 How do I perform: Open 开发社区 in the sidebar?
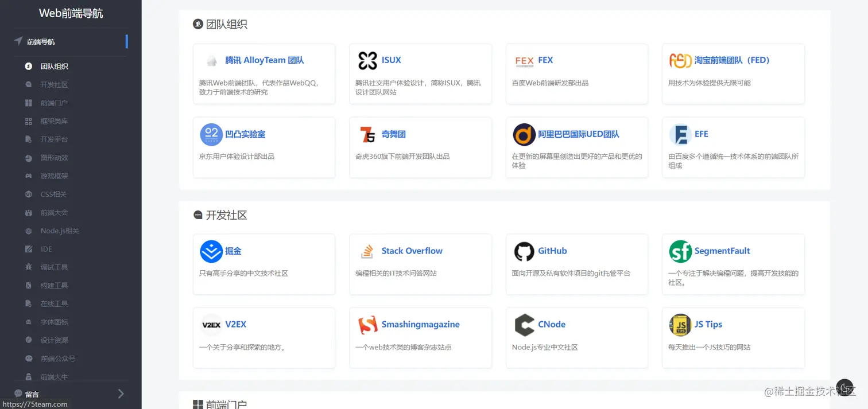click(54, 85)
